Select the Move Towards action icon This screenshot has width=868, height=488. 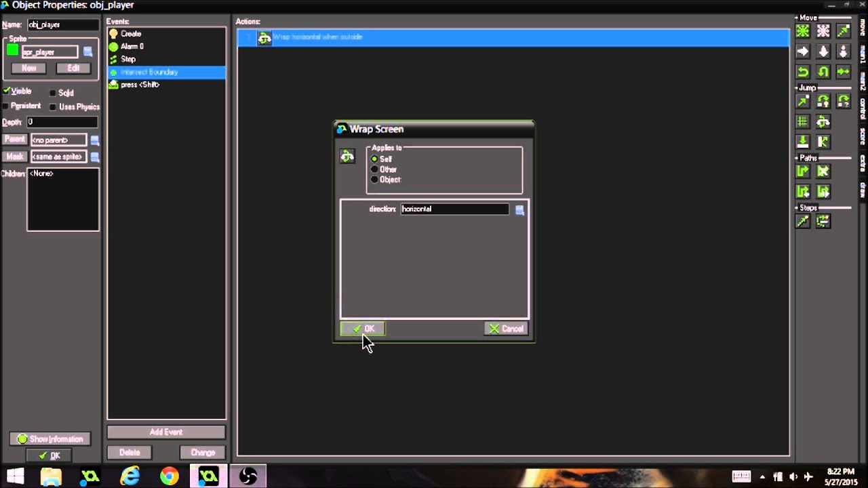pyautogui.click(x=844, y=31)
